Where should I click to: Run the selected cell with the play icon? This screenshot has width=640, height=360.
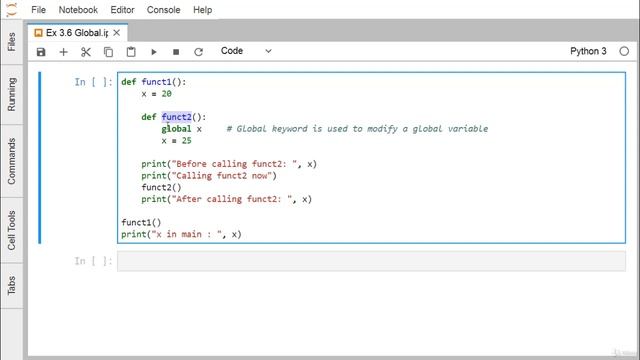pyautogui.click(x=153, y=52)
